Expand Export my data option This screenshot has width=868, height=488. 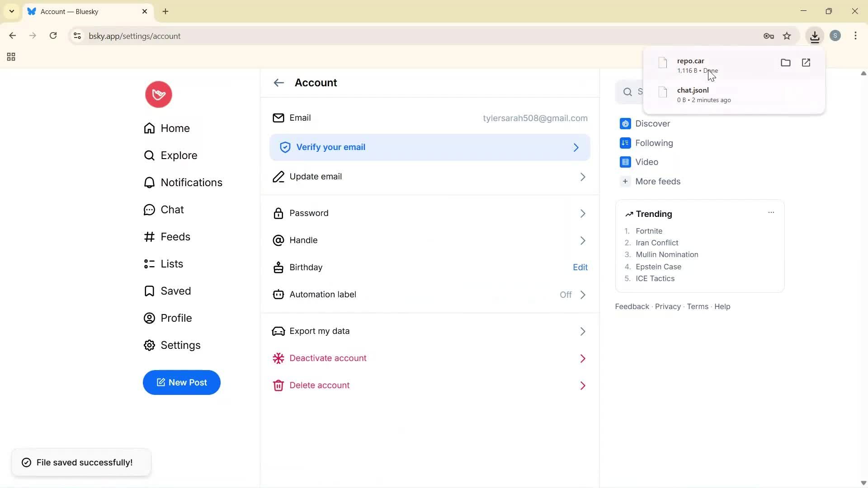click(429, 331)
